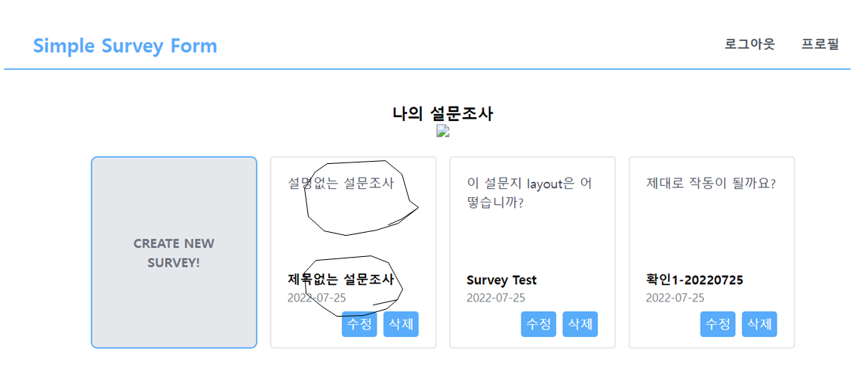
Task: Click the 로그아웃 menu item
Action: [749, 44]
